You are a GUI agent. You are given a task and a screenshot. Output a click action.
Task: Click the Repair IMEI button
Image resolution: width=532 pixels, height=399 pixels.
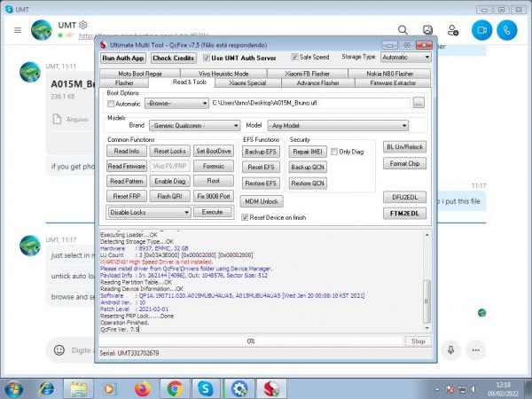[308, 152]
